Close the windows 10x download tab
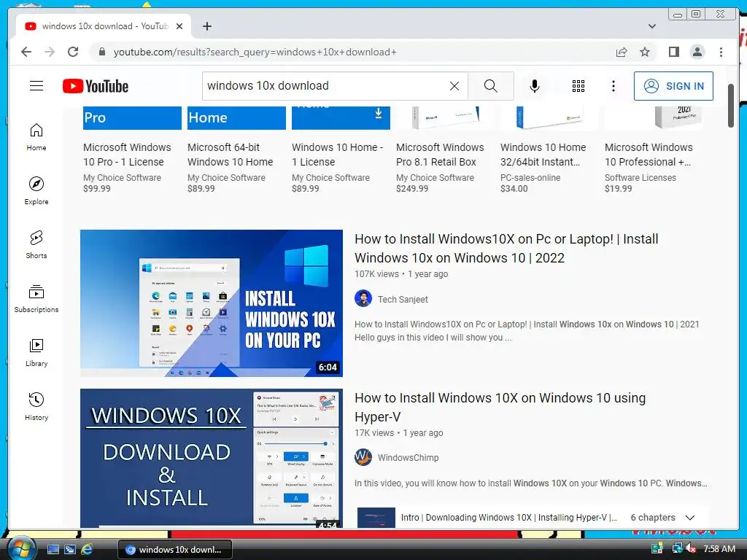Screen dimensions: 747x560 point(179,26)
